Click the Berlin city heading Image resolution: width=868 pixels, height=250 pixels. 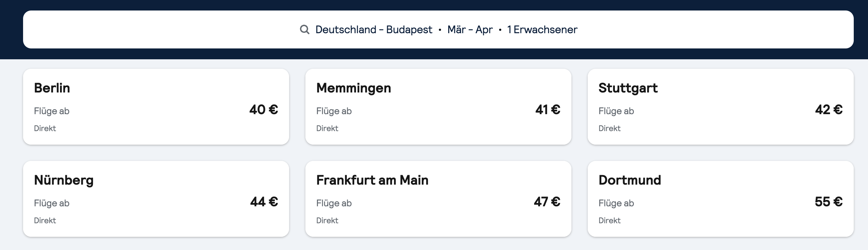pyautogui.click(x=52, y=88)
